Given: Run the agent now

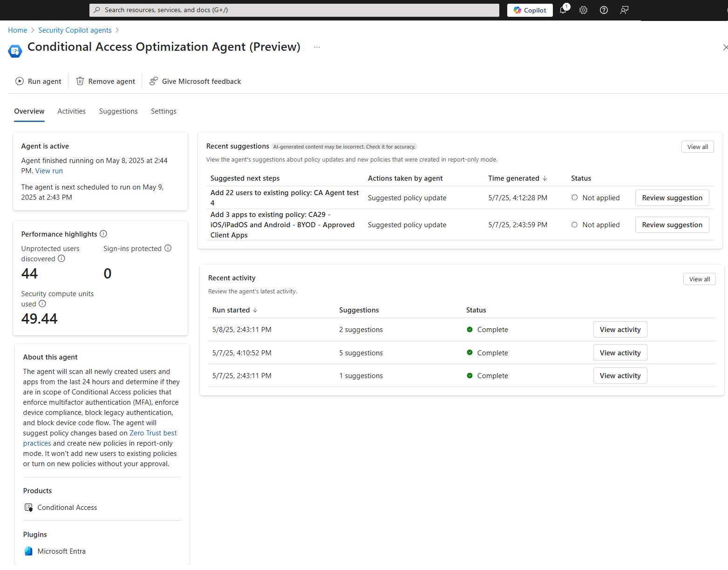Looking at the screenshot, I should [x=38, y=81].
